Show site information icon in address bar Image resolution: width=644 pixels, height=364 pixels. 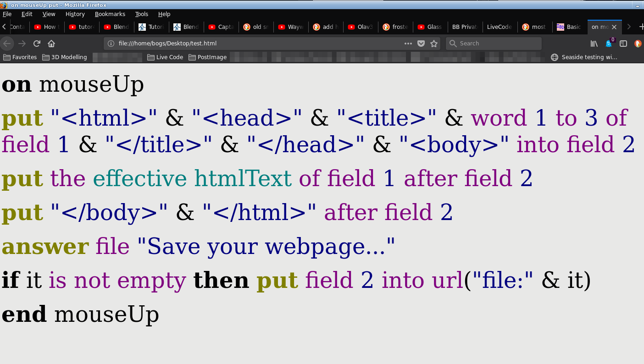(111, 44)
